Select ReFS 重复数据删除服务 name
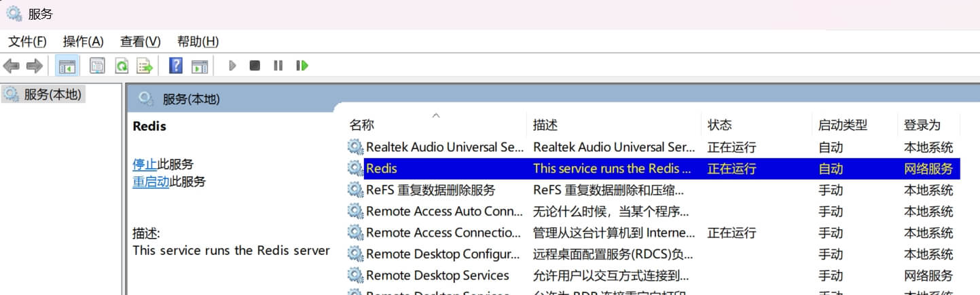Viewport: 980px width, 295px height. (431, 190)
